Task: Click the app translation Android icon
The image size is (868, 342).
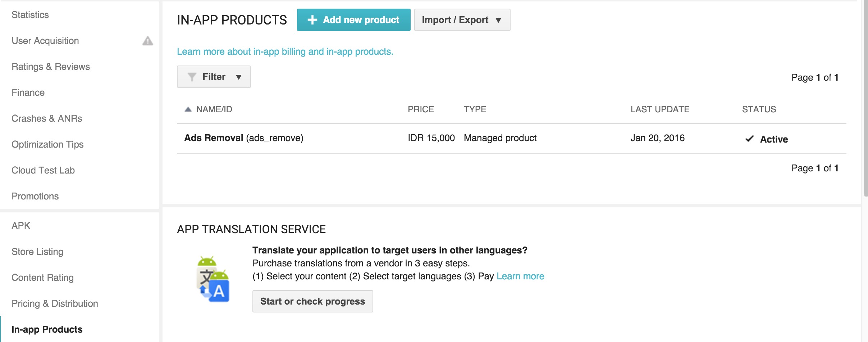Action: coord(213,279)
